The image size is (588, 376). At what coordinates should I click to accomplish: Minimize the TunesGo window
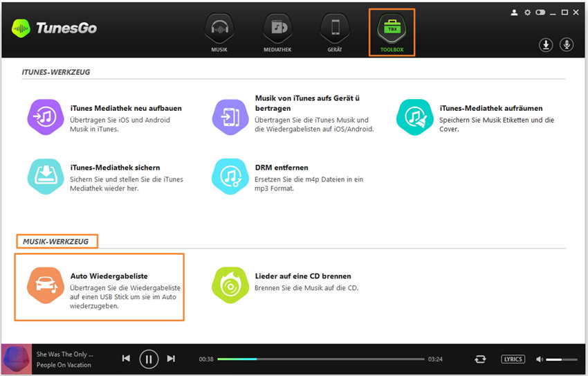[553, 13]
